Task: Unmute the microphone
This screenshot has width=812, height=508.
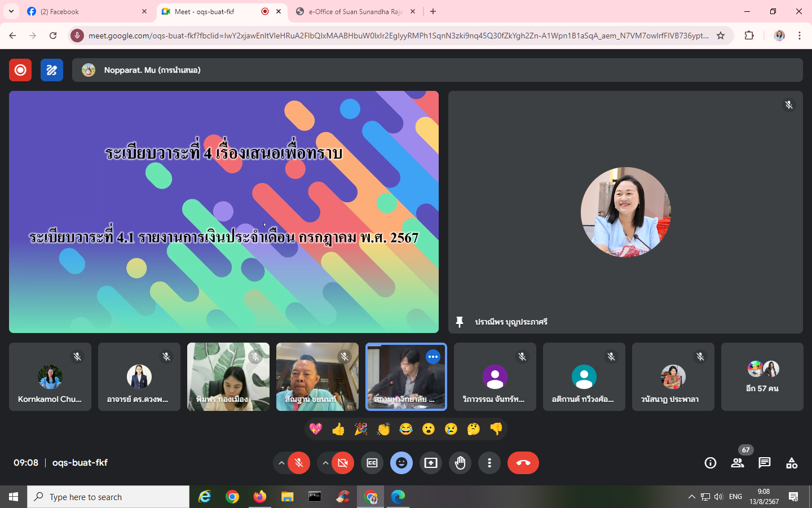Action: [x=299, y=463]
